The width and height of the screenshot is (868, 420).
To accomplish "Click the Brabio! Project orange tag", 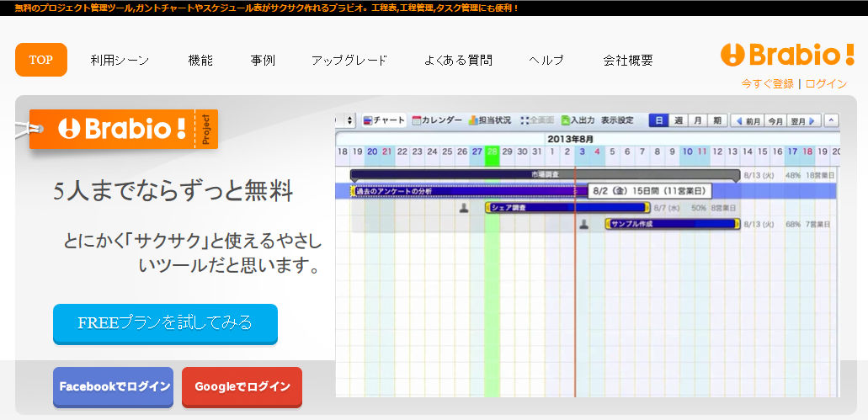I will (124, 129).
